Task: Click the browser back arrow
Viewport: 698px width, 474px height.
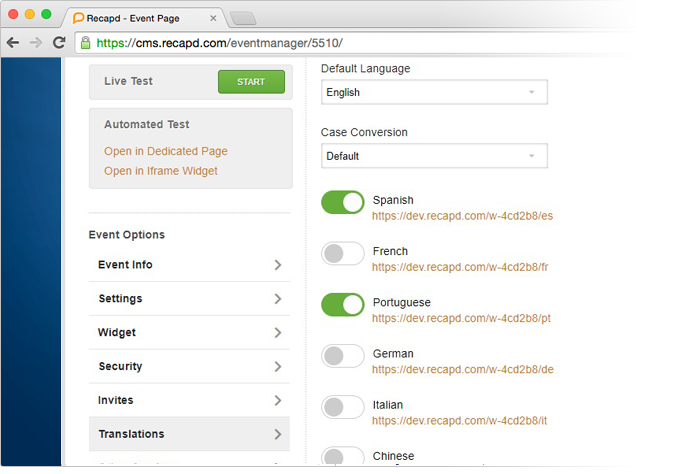Action: click(x=13, y=43)
